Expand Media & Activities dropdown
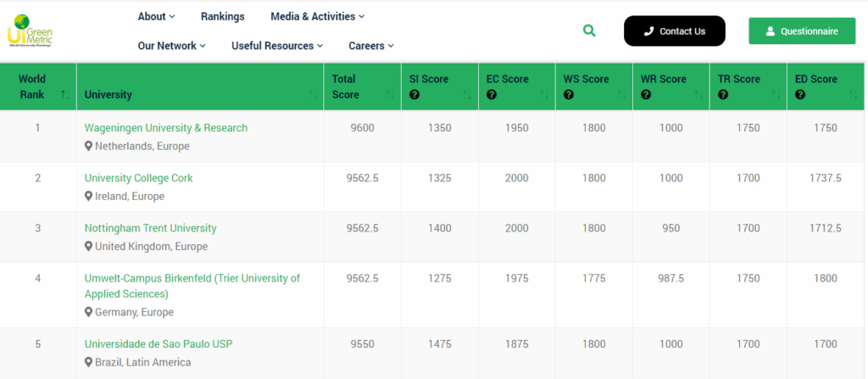 (317, 16)
